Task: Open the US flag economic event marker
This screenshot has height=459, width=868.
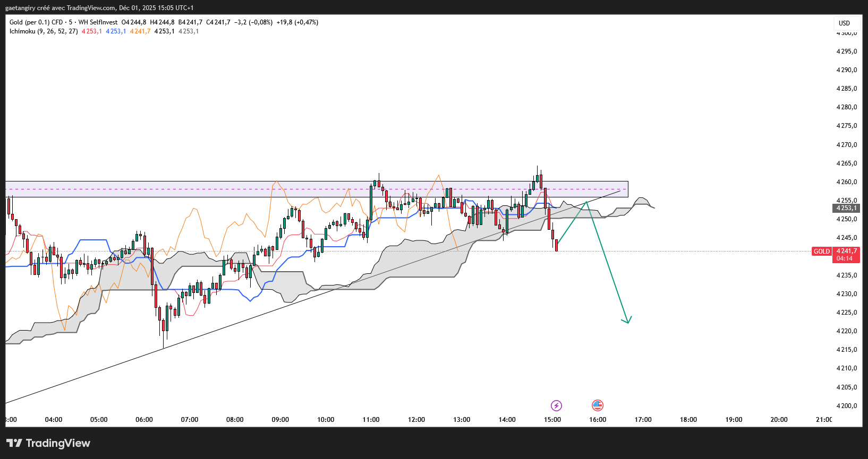Action: 598,405
